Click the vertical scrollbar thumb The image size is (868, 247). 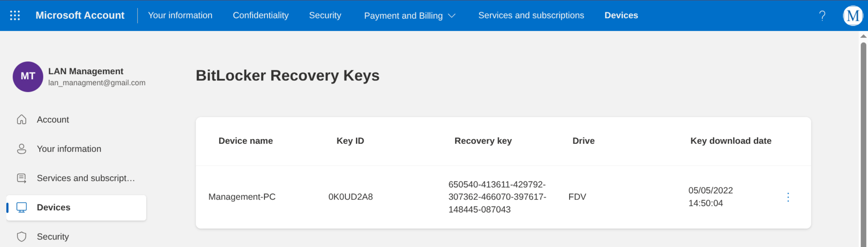(863, 136)
